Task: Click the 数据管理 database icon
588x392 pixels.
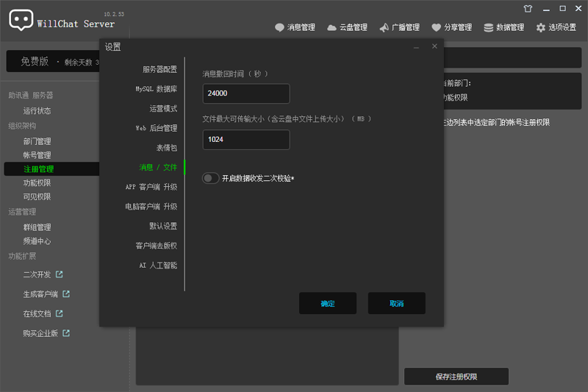Action: 489,28
